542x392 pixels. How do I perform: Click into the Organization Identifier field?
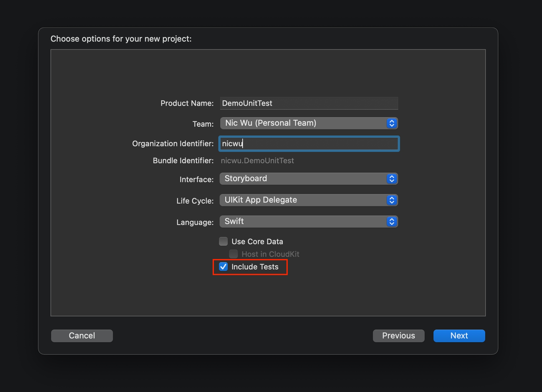(309, 144)
